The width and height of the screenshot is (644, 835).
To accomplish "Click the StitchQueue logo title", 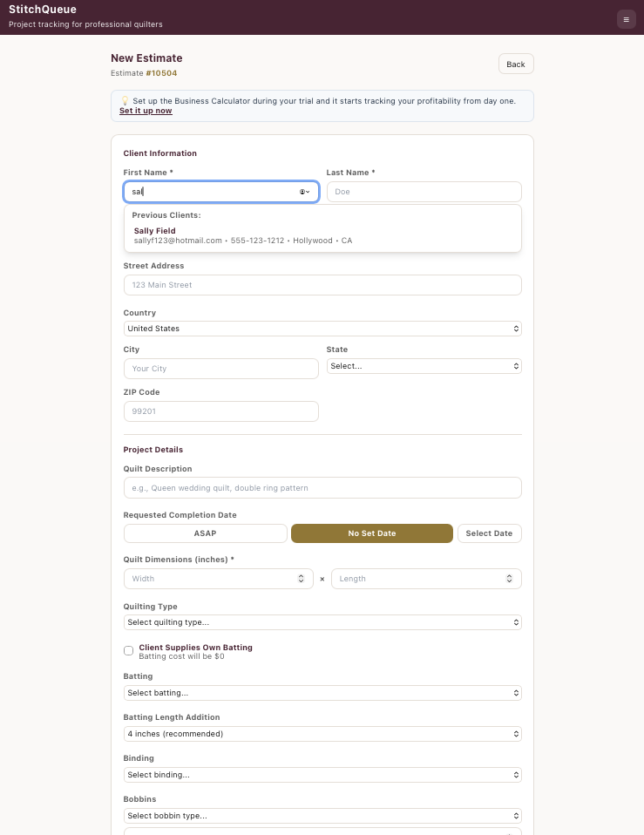I will tap(43, 10).
